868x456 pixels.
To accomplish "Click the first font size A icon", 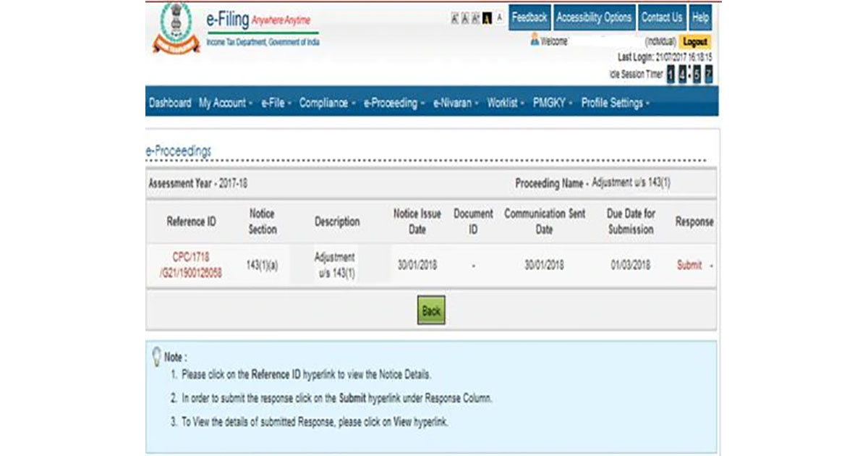I will tap(455, 19).
